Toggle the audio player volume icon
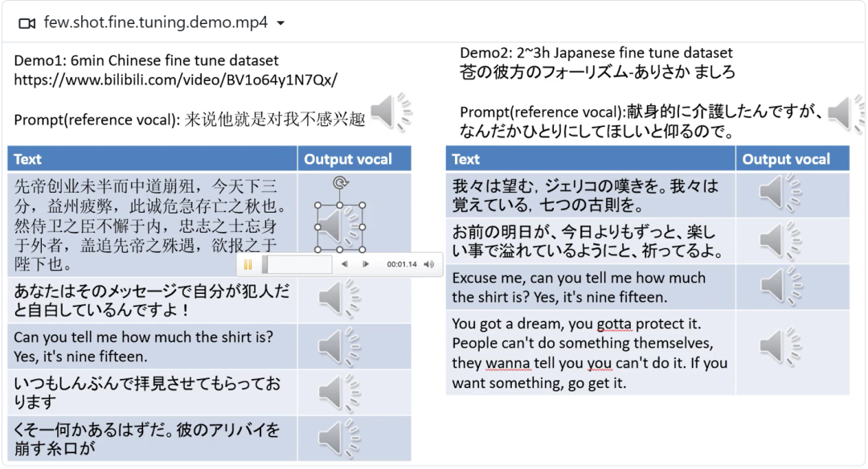Screen dimensions: 868x469 click(429, 264)
